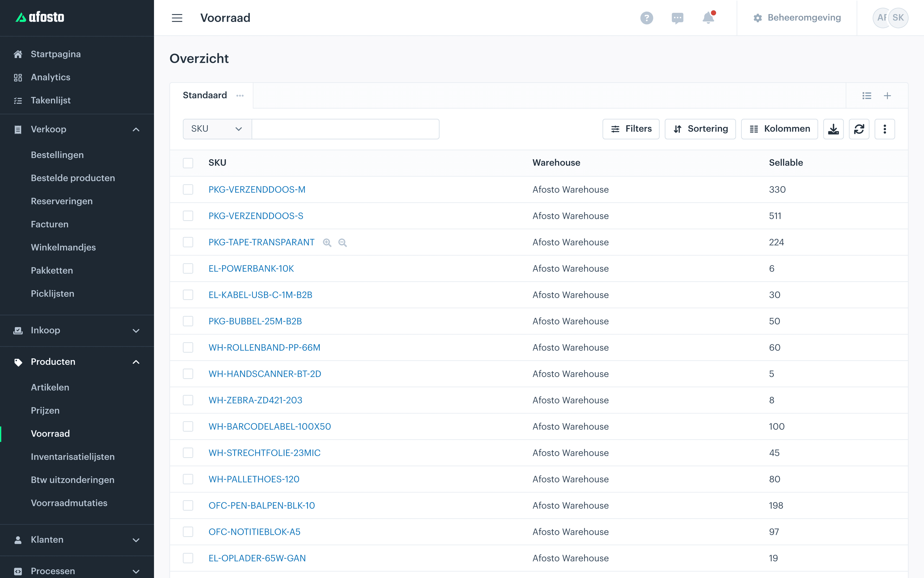Click zoom-in filter icon next to PKG-TAPE-TRANSPARANT

pyautogui.click(x=327, y=242)
